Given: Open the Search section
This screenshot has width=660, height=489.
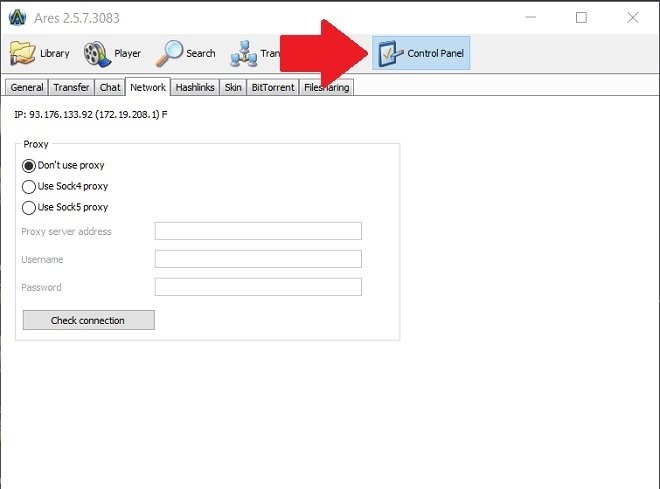Looking at the screenshot, I should point(186,53).
